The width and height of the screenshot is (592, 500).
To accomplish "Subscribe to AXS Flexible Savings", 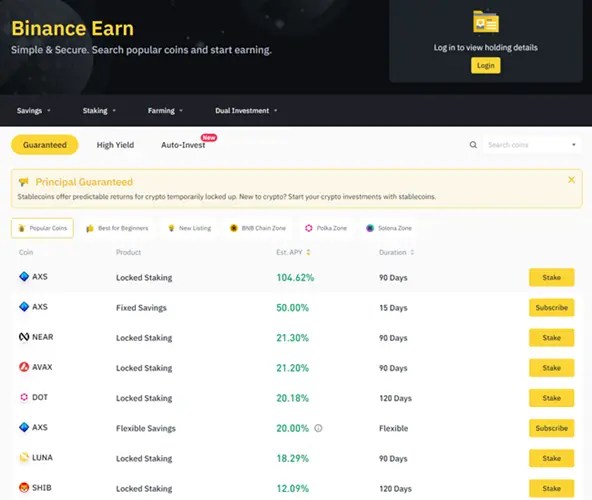I will tap(552, 428).
